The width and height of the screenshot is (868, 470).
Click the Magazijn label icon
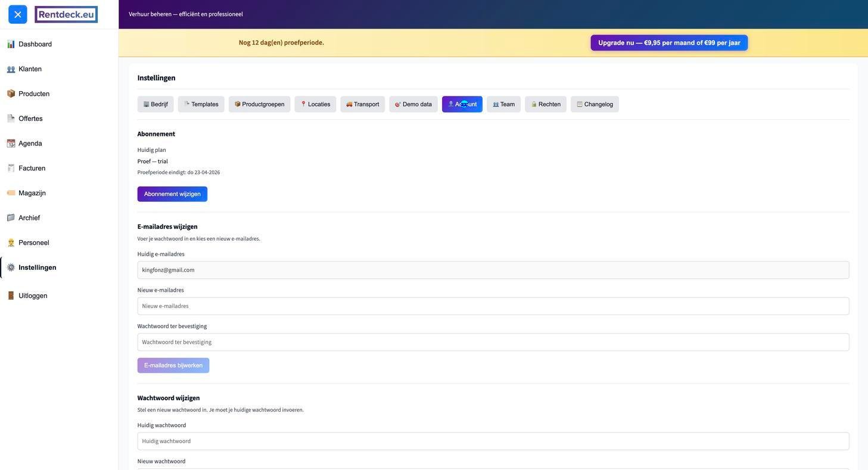[x=11, y=193]
